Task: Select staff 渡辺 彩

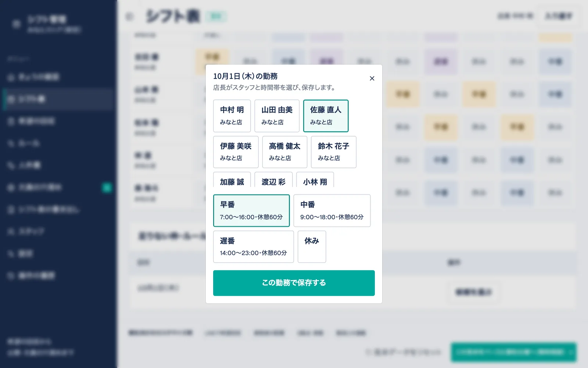Action: pos(273,180)
